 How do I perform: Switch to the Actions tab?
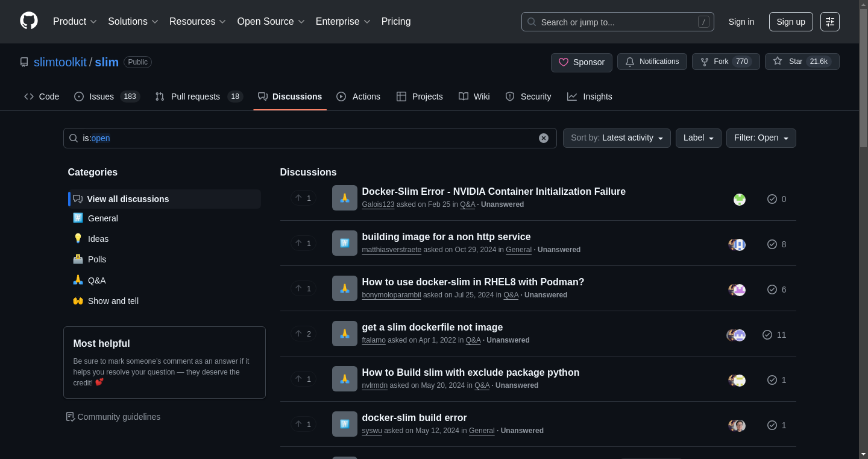click(359, 97)
